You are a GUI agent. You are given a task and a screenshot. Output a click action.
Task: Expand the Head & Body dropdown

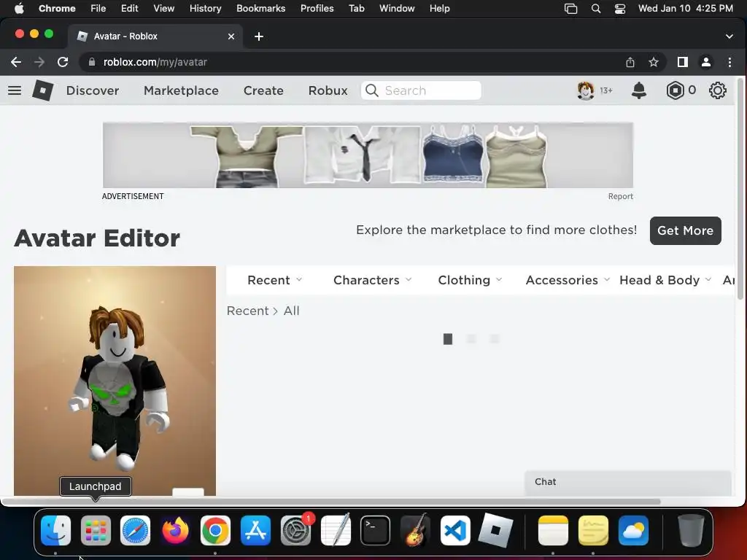click(x=665, y=280)
